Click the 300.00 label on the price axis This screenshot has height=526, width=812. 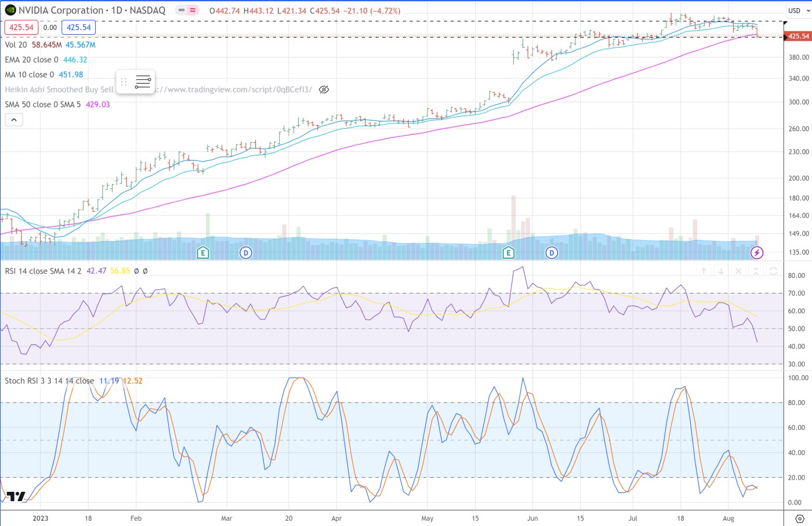pos(799,102)
